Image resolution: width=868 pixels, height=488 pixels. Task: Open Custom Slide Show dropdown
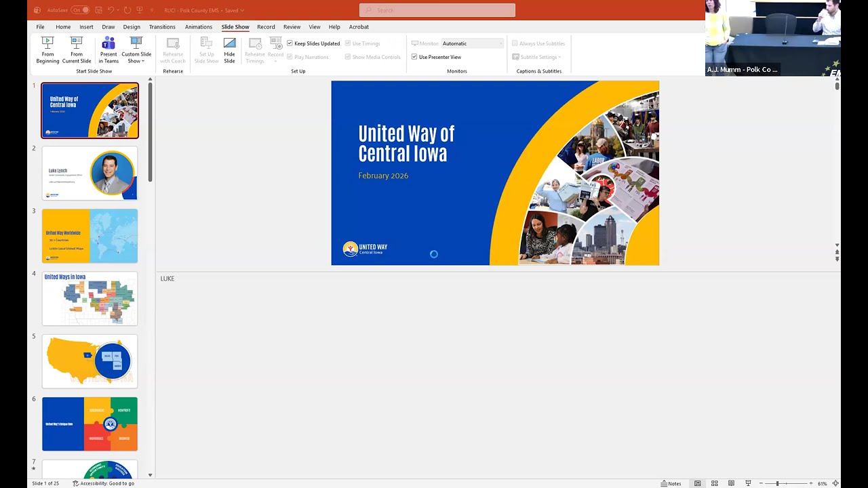click(136, 50)
